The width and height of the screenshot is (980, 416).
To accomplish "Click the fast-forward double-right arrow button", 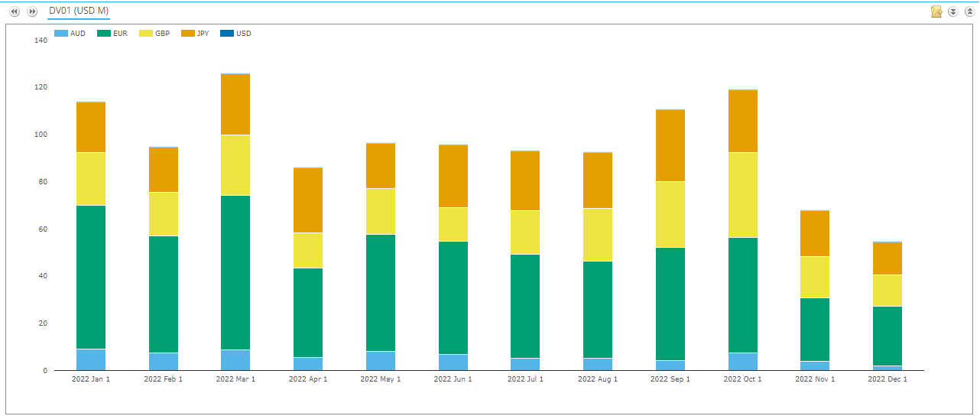I will (32, 11).
